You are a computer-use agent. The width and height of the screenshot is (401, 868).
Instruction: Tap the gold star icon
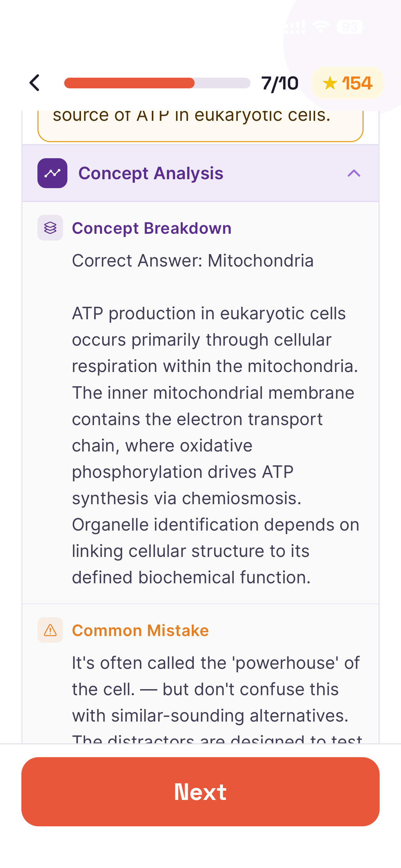[330, 83]
